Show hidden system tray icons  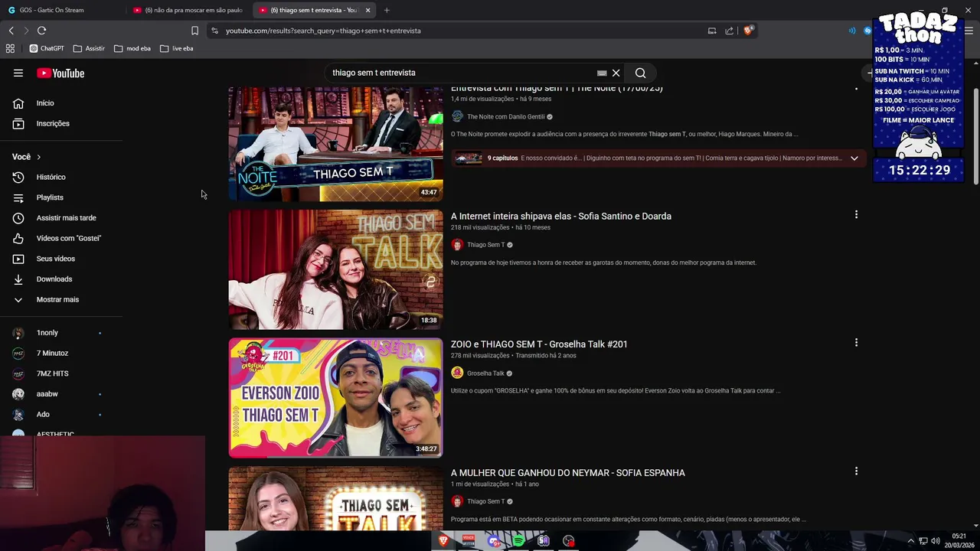(x=910, y=541)
